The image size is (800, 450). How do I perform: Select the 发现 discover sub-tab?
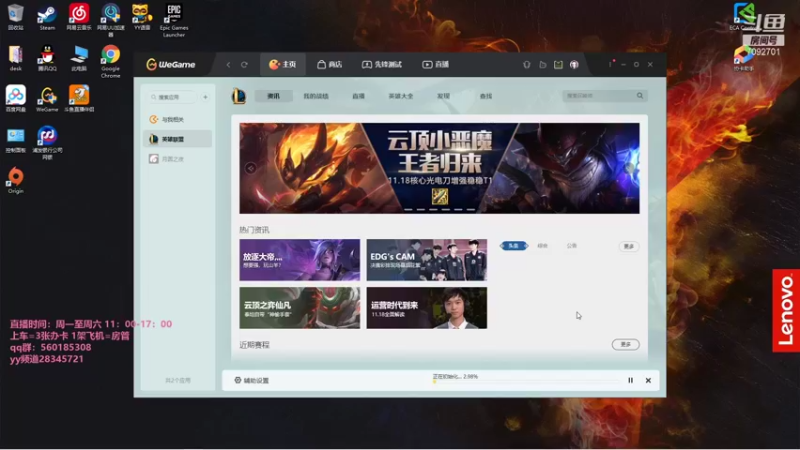pyautogui.click(x=443, y=96)
